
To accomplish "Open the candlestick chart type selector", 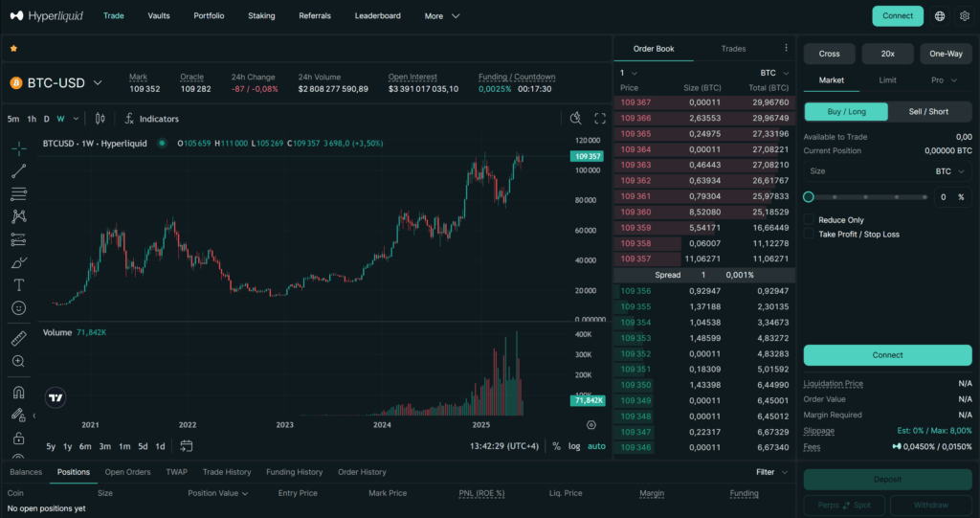I will pyautogui.click(x=100, y=118).
